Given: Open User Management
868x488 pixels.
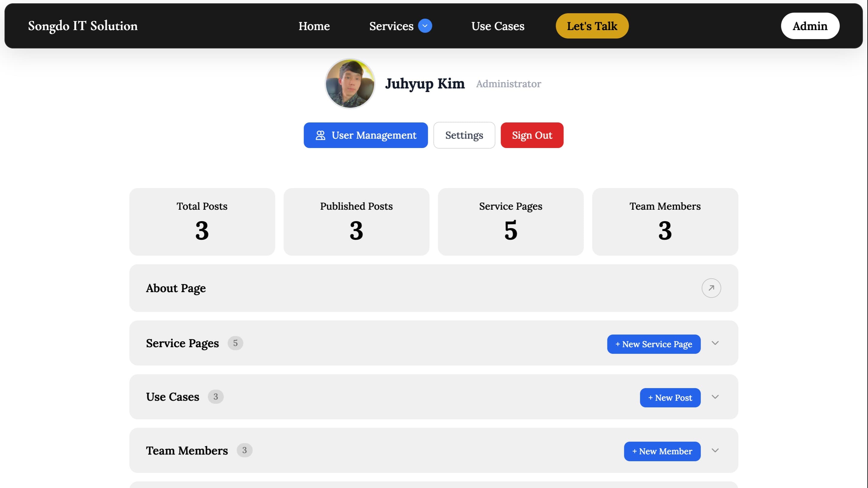Looking at the screenshot, I should [x=366, y=135].
